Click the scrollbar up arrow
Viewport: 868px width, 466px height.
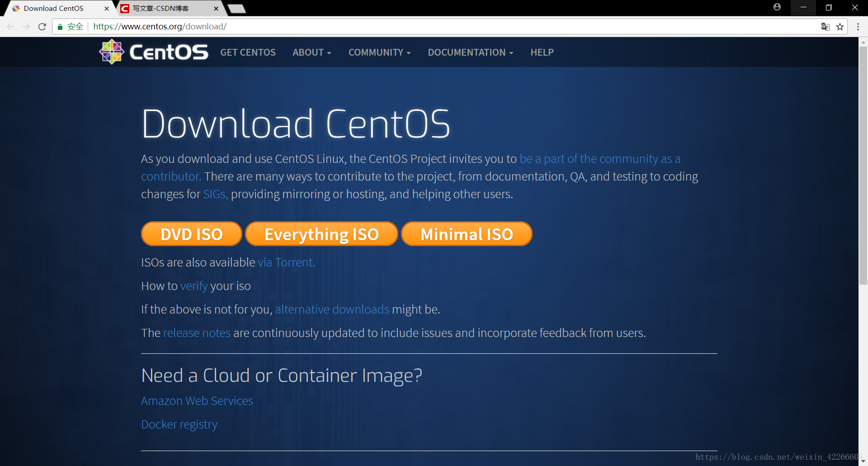(x=863, y=42)
